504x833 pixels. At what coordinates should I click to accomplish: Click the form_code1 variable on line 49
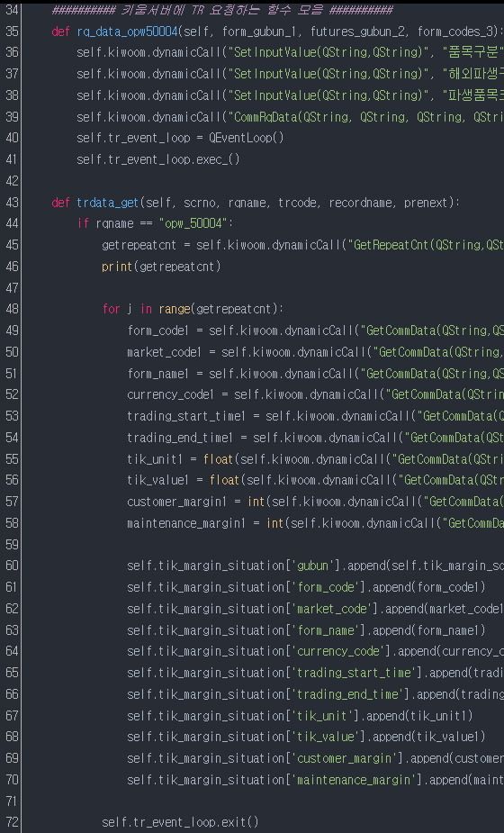[x=158, y=330]
